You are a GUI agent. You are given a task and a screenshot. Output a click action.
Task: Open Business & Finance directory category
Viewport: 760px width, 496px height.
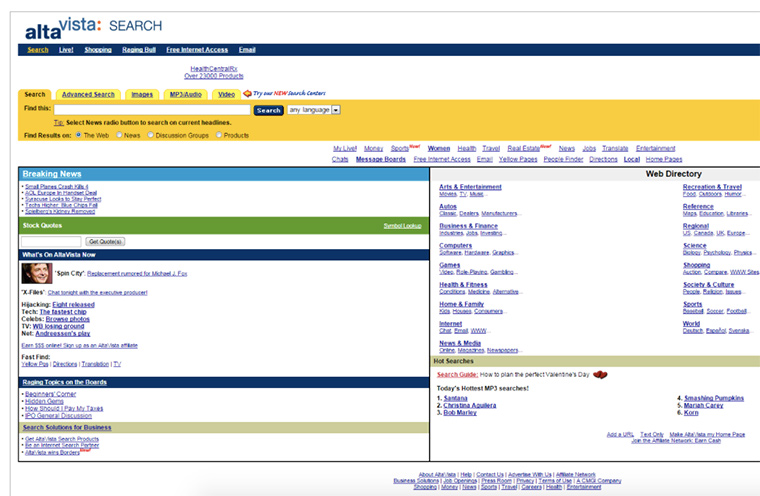tap(468, 226)
